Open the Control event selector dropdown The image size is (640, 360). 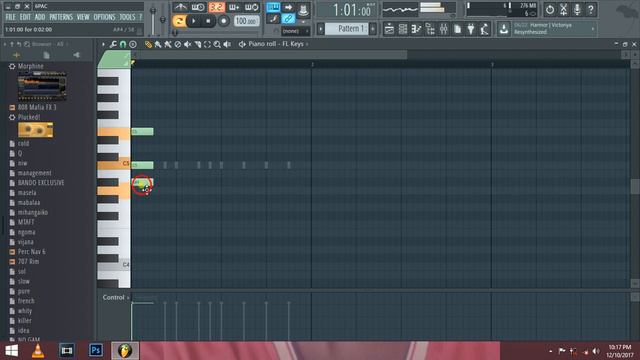[116, 298]
